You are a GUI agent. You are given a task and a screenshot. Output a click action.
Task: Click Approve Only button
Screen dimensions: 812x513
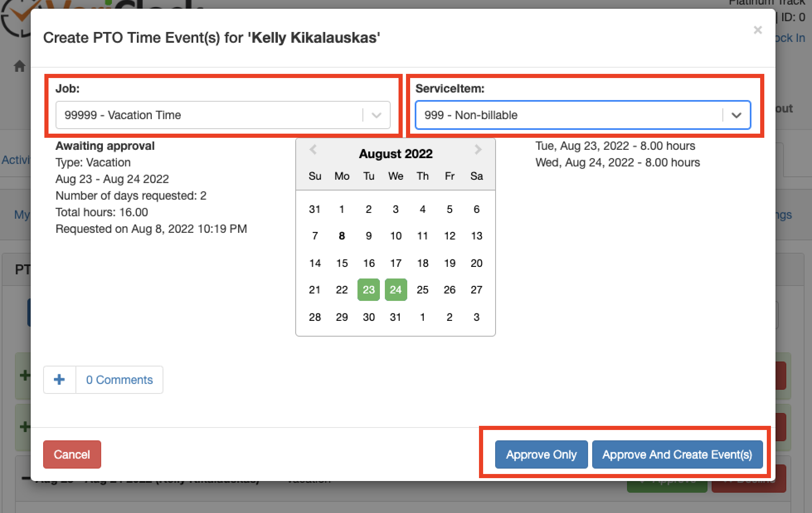[x=541, y=454]
